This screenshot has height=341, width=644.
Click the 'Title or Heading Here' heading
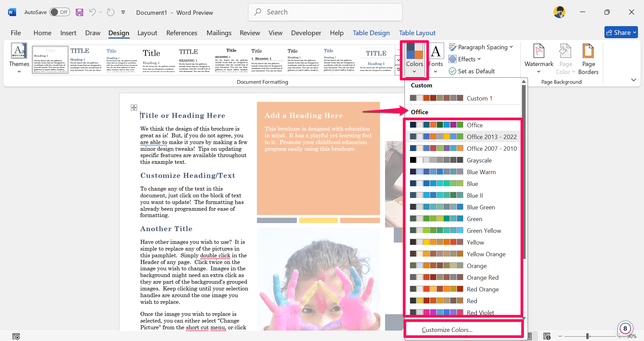tap(182, 116)
